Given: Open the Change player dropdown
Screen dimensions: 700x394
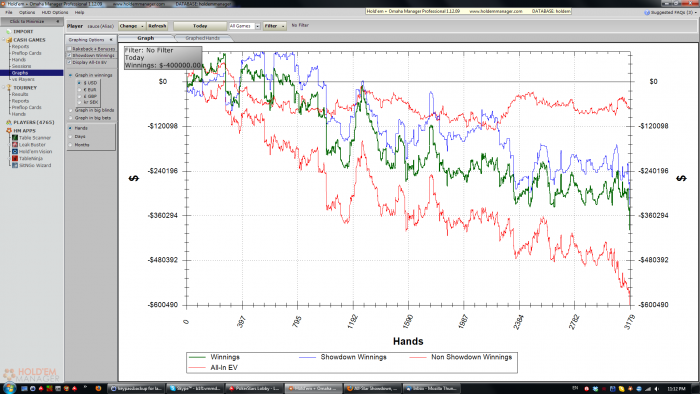Looking at the screenshot, I should click(x=132, y=26).
